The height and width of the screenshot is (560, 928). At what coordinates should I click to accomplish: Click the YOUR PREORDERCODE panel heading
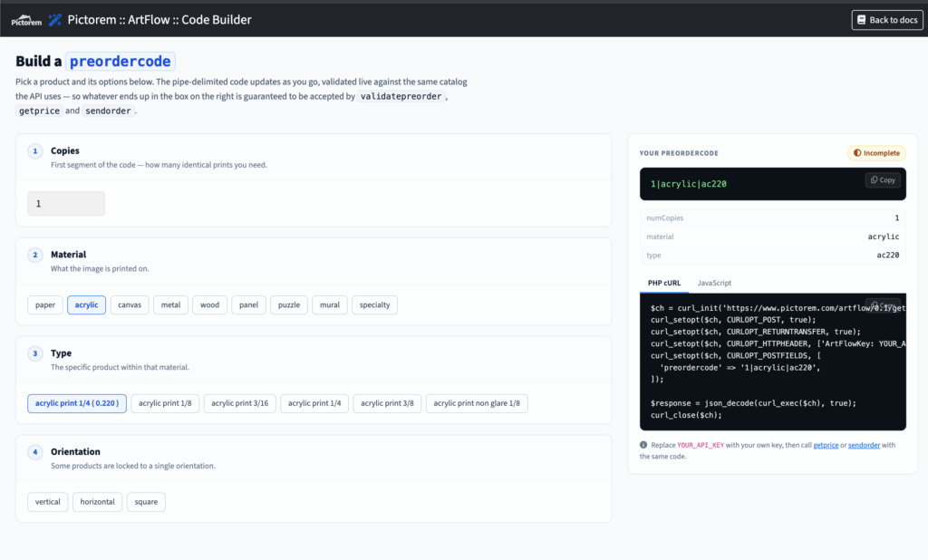679,153
